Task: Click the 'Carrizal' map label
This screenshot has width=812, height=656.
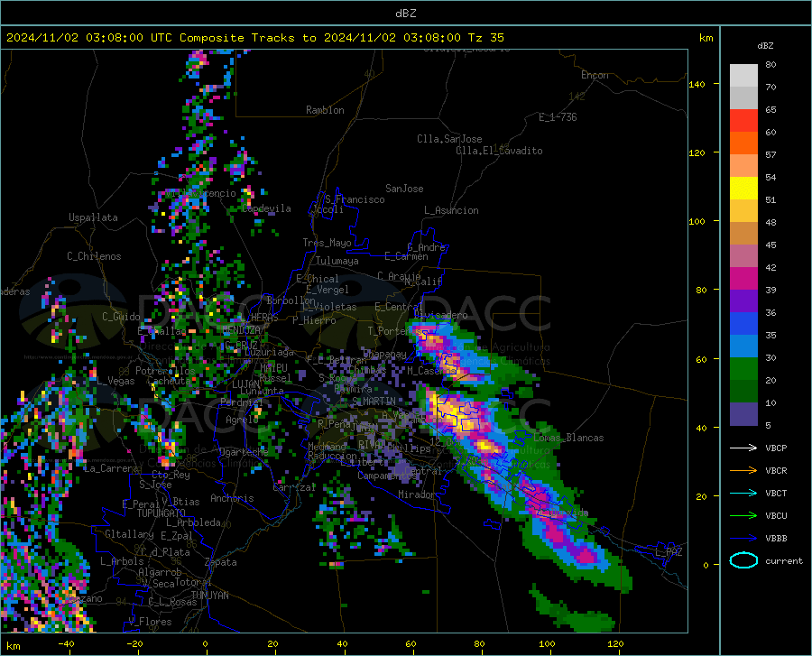Action: [294, 487]
